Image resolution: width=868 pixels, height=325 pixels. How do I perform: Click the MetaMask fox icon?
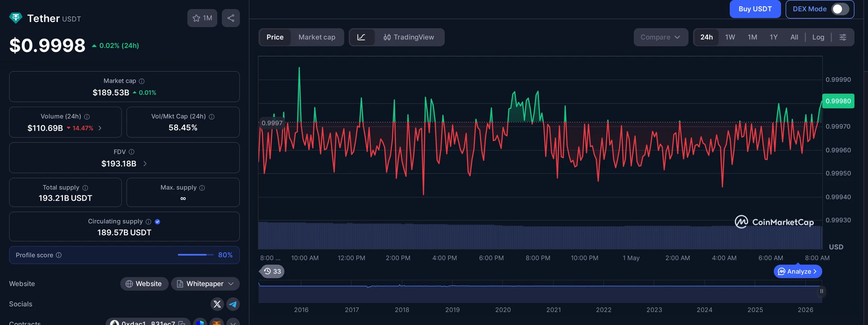pos(217,322)
